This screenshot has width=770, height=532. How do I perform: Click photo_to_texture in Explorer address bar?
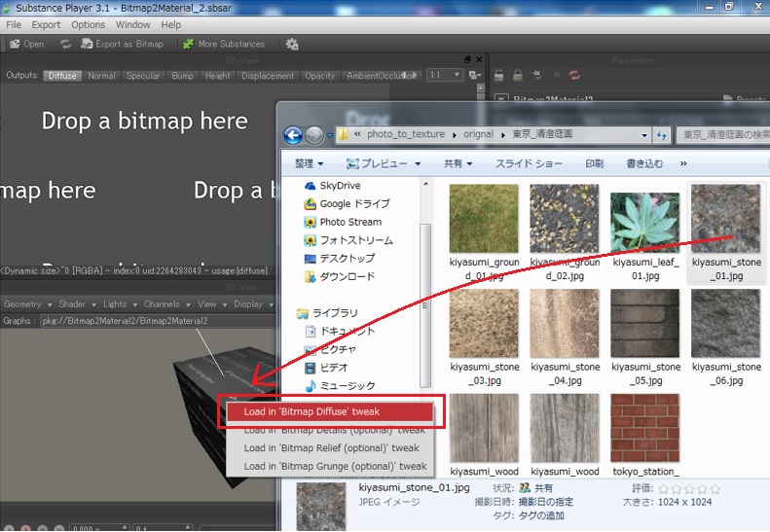pos(406,134)
